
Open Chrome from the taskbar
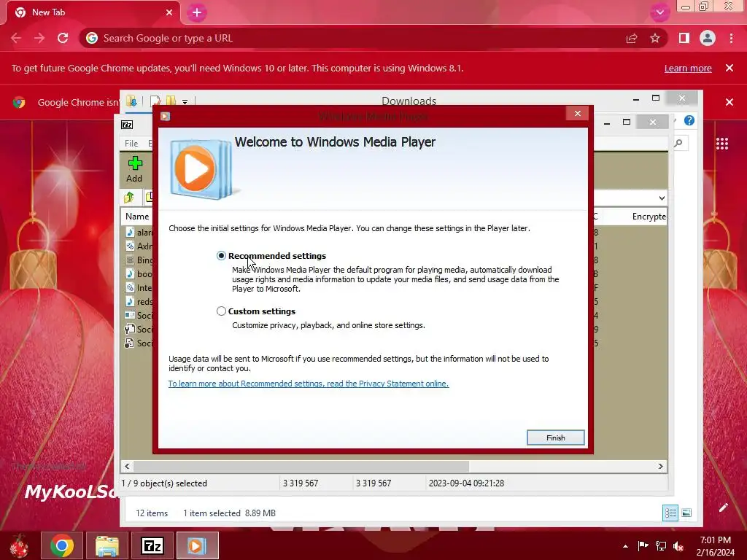(x=62, y=545)
